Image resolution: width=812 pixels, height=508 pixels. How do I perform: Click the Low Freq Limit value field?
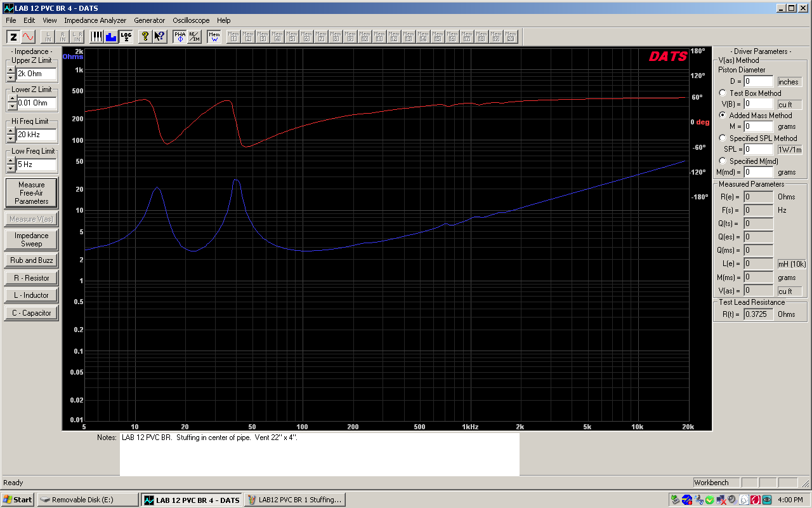click(37, 164)
